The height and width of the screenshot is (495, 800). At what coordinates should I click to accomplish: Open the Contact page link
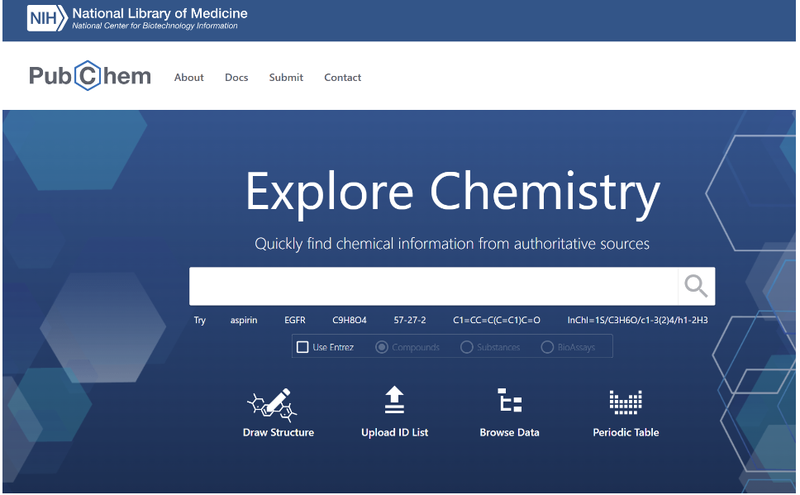click(x=343, y=78)
